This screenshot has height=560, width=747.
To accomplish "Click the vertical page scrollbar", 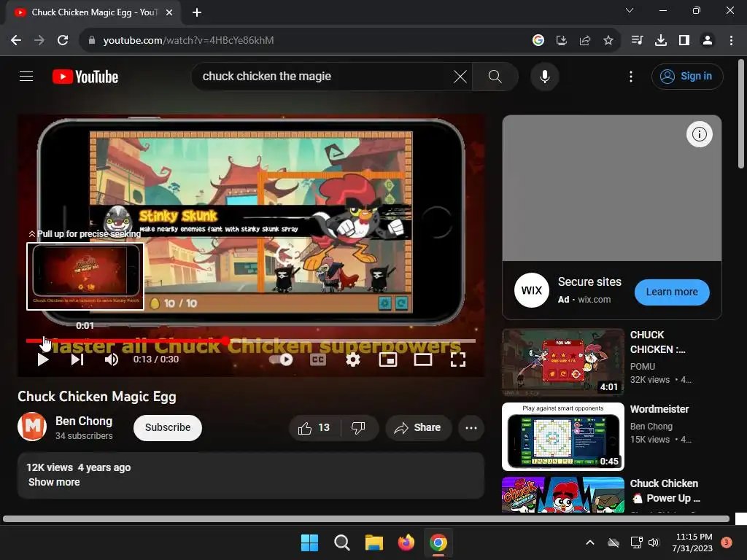I will [741, 113].
